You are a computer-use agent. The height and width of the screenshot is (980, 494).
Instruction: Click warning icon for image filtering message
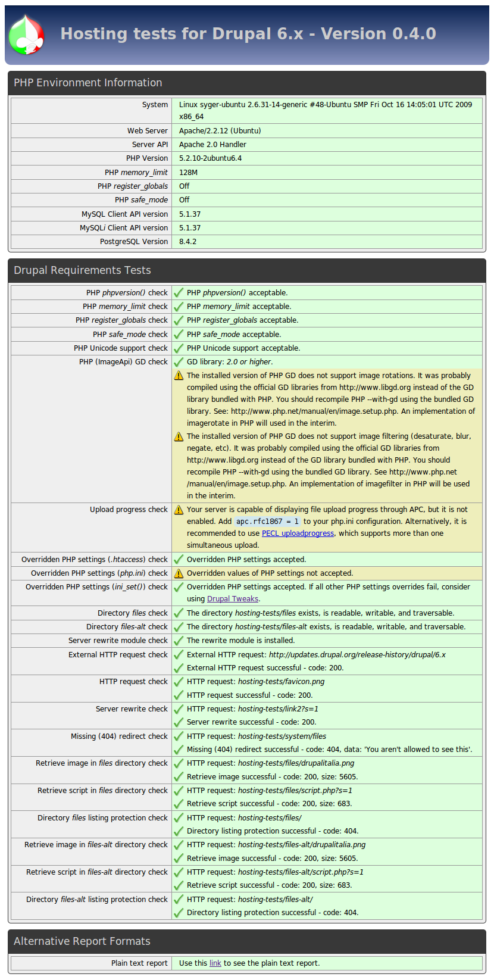(179, 436)
